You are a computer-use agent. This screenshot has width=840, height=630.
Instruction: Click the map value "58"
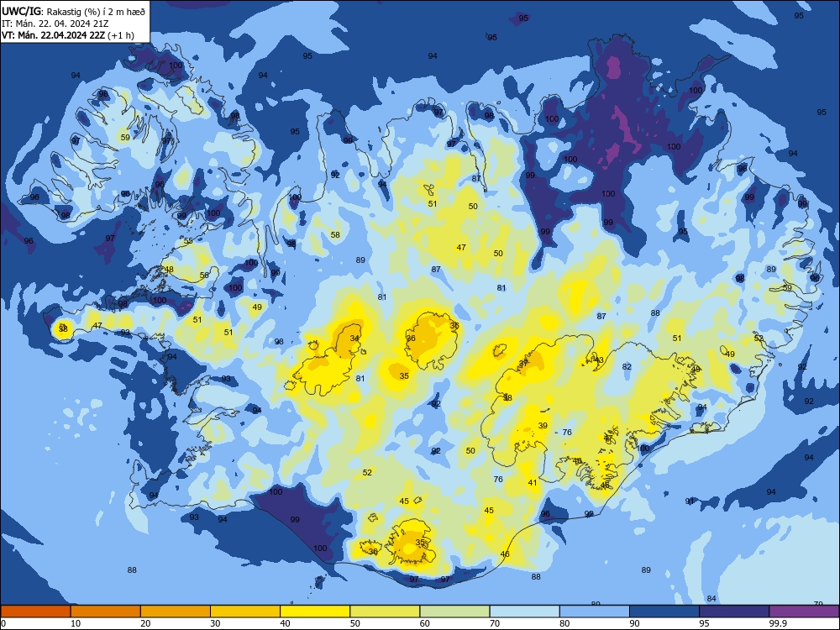(x=335, y=234)
